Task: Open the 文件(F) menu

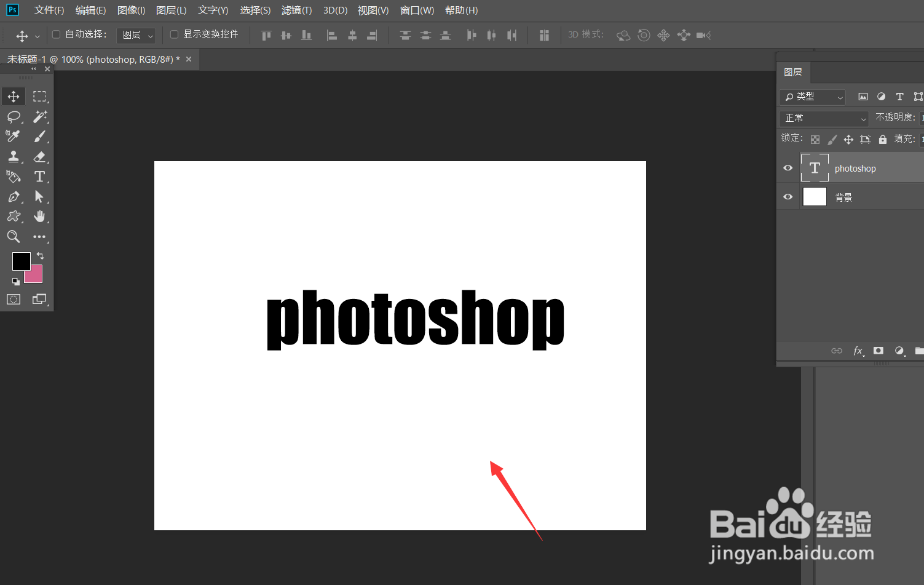Action: [49, 10]
